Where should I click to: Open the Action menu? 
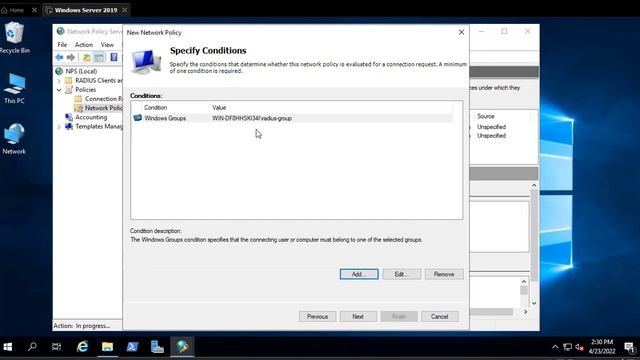pyautogui.click(x=84, y=44)
